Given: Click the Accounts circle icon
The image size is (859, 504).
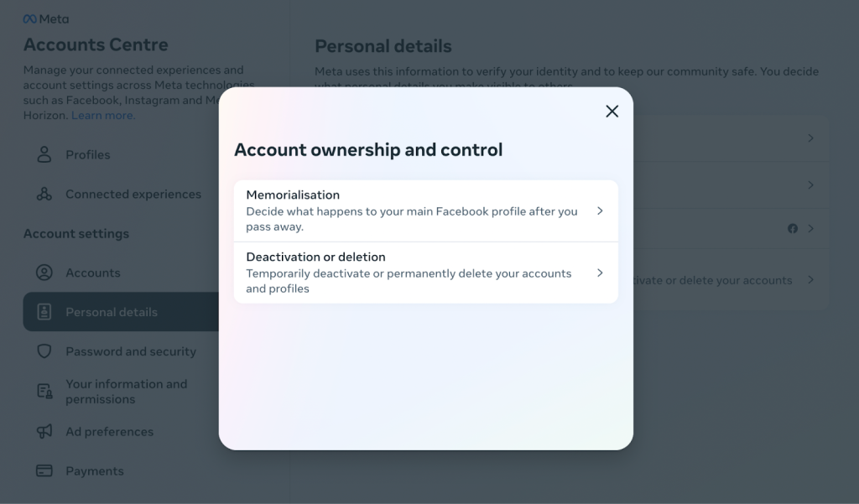Looking at the screenshot, I should pos(44,273).
